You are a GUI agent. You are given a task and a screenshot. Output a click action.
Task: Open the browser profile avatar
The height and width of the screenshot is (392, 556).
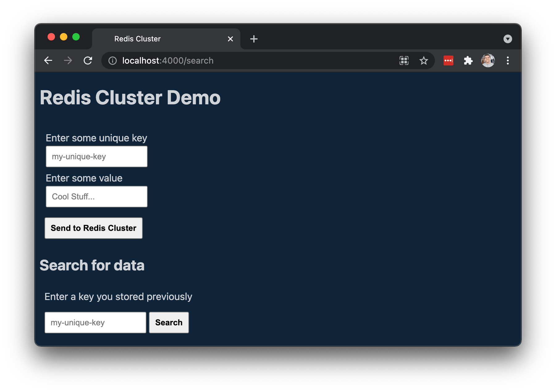point(488,60)
